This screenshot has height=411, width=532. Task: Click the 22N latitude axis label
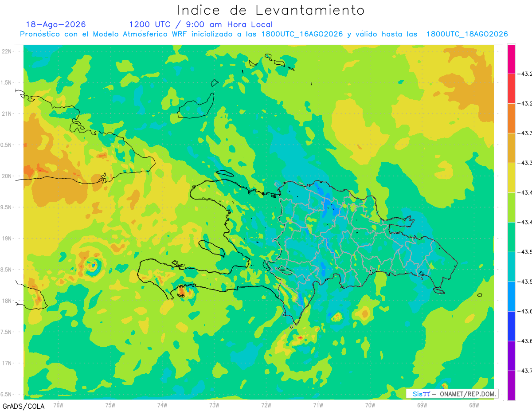click(x=7, y=51)
